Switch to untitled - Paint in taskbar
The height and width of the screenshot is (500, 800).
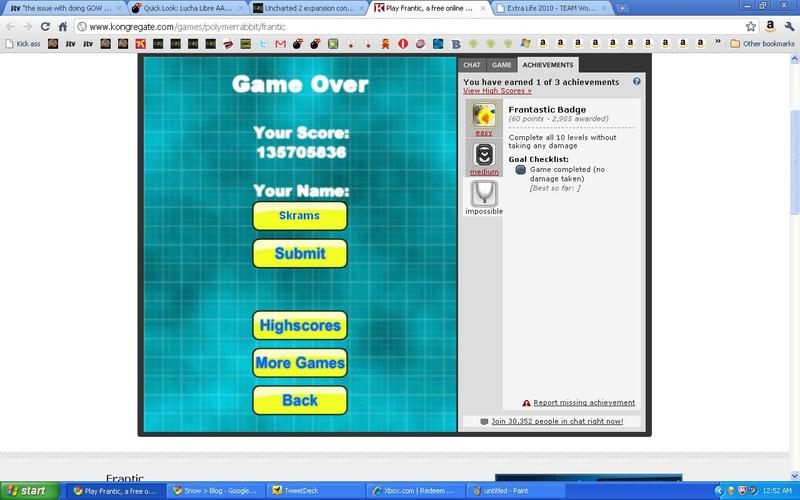pos(515,491)
